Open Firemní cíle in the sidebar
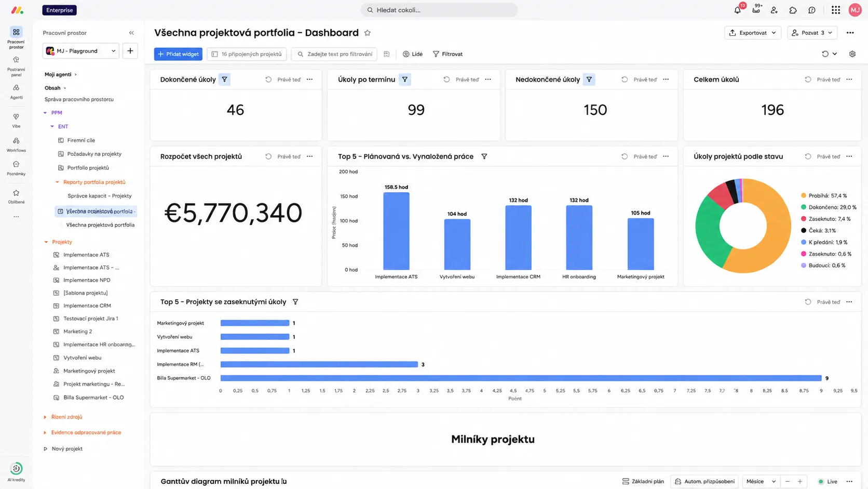Screen dimensions: 868x489 81,140
